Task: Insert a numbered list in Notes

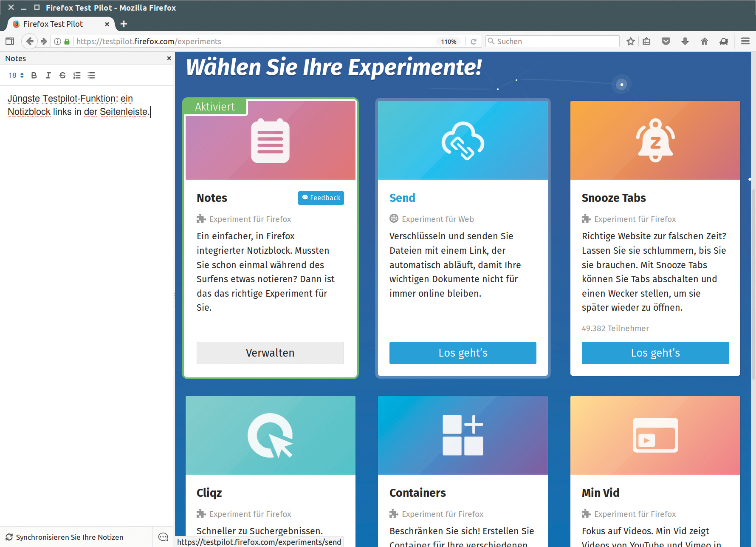Action: coord(77,75)
